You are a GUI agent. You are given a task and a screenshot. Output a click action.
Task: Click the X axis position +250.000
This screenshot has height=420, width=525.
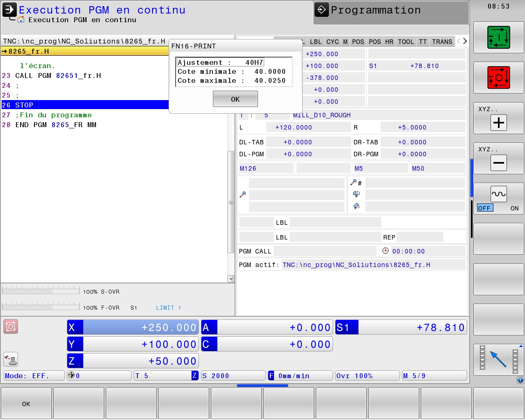133,327
